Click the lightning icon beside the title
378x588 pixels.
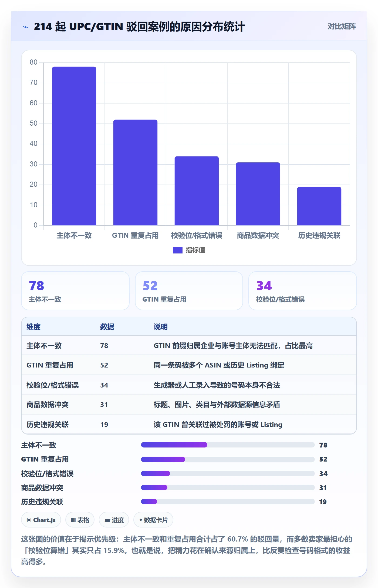click(x=26, y=27)
